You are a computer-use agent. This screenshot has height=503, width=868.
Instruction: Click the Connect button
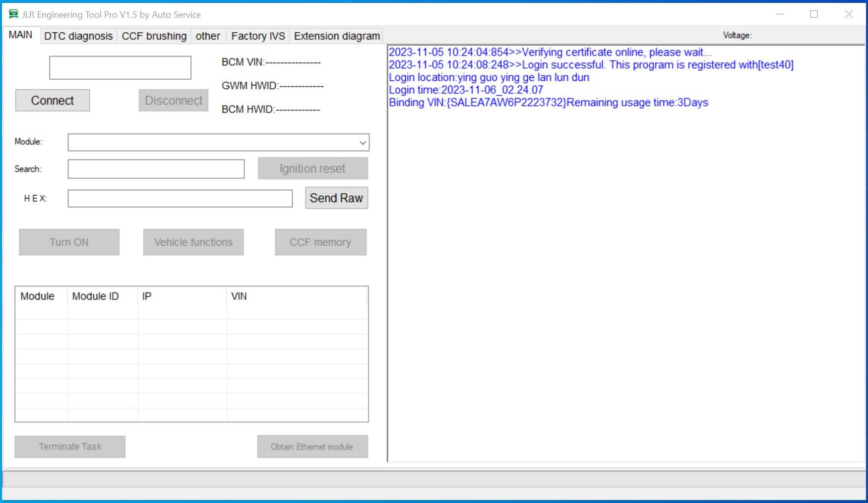(x=53, y=101)
